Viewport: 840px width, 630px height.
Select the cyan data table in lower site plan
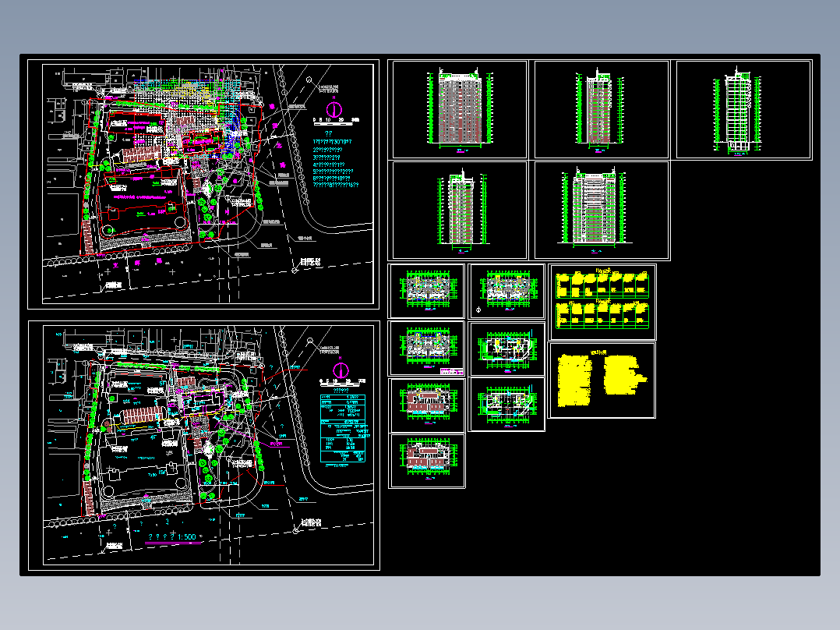(343, 428)
